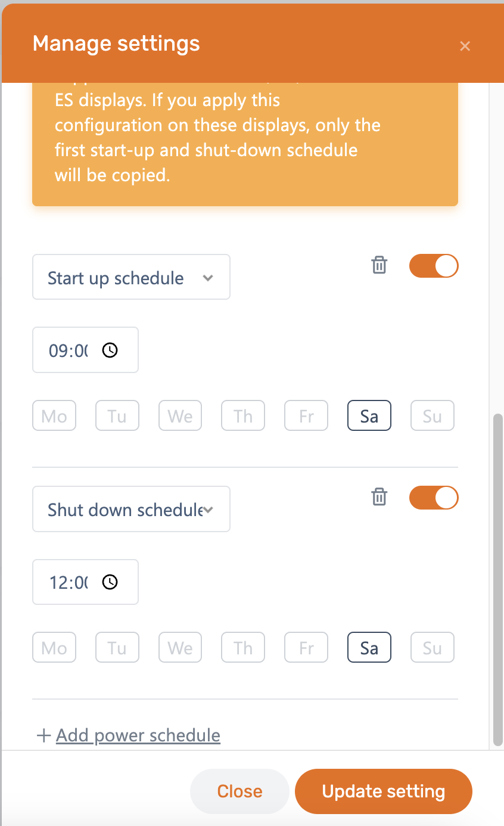Enable Friday for the shut down schedule
Screen dimensions: 504x826
tap(306, 647)
